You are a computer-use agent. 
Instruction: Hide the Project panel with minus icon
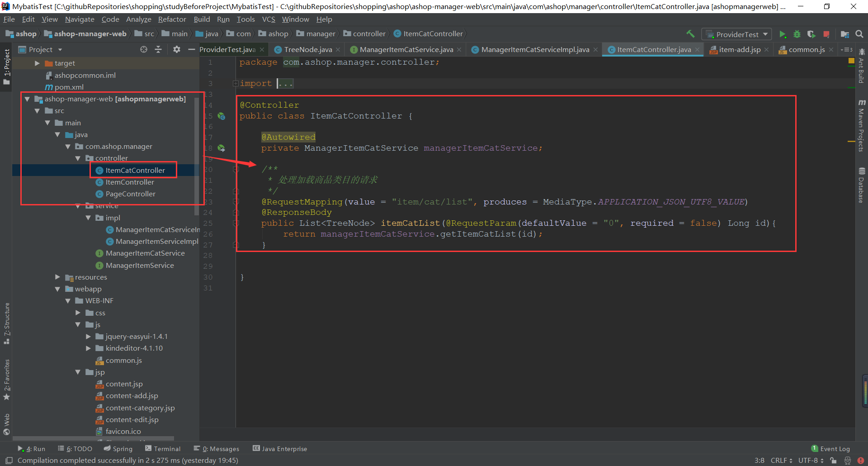click(191, 49)
